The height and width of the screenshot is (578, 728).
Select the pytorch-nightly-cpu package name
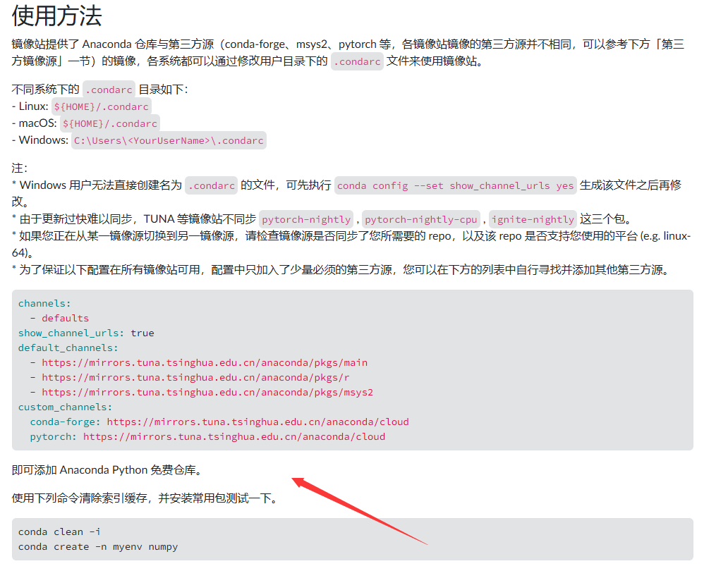coord(421,219)
